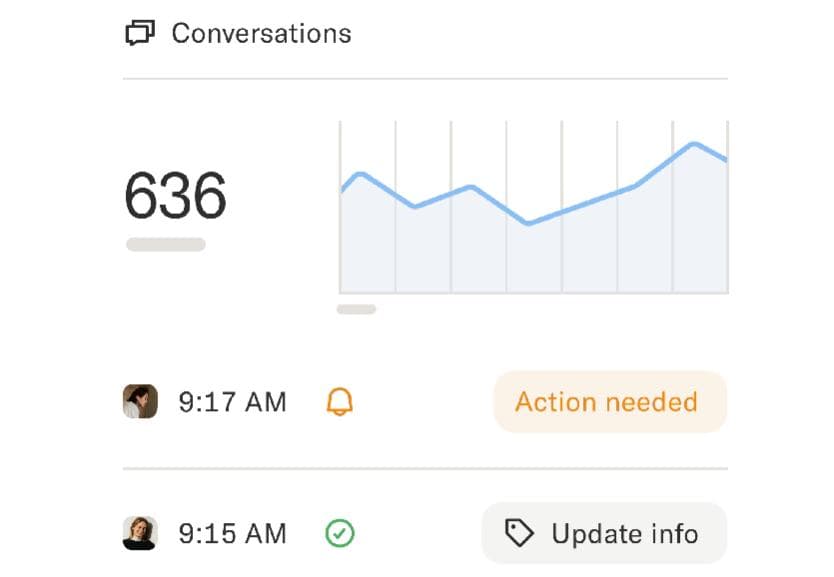Click the chart line's first peak at left

click(361, 174)
